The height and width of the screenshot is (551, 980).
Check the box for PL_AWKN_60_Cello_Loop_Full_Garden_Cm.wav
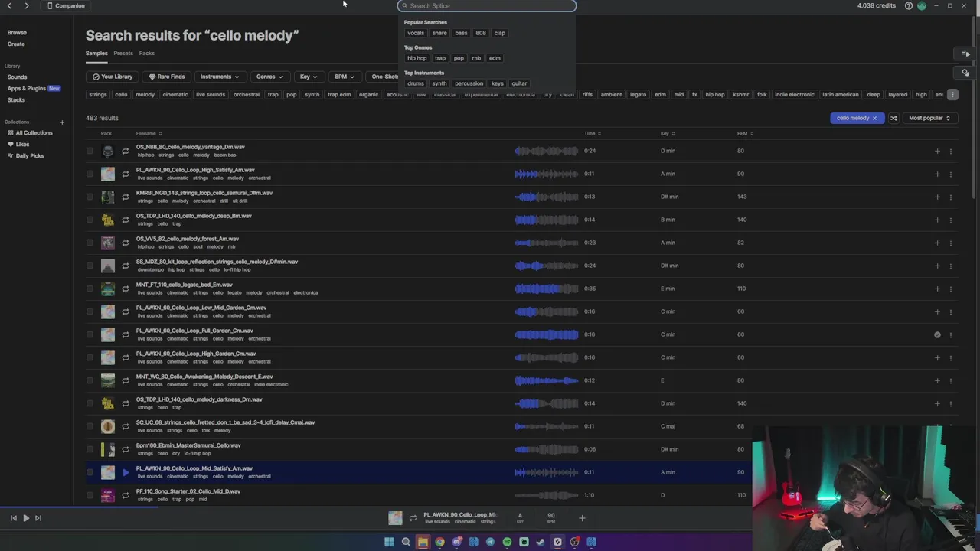coord(90,334)
